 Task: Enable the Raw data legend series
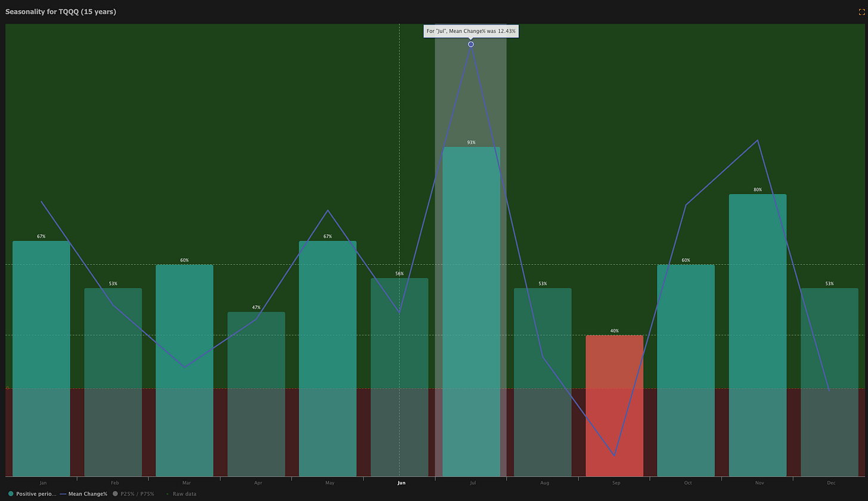click(181, 494)
